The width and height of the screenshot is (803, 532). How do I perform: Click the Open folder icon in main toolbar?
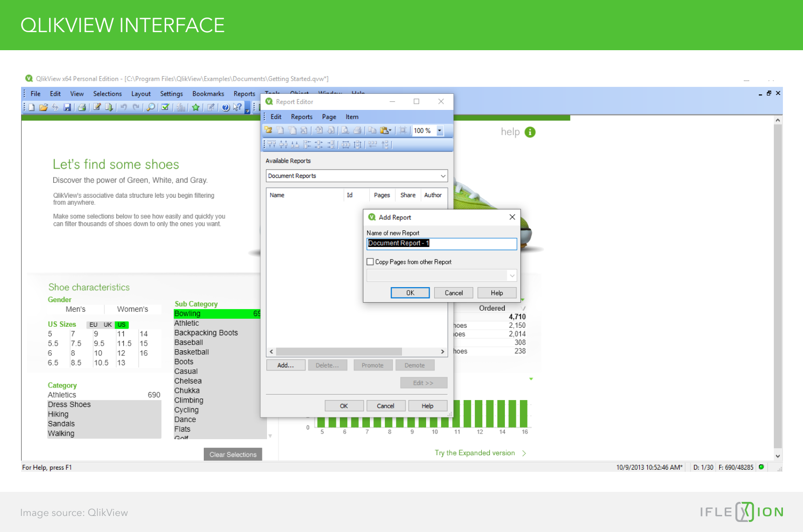[43, 107]
